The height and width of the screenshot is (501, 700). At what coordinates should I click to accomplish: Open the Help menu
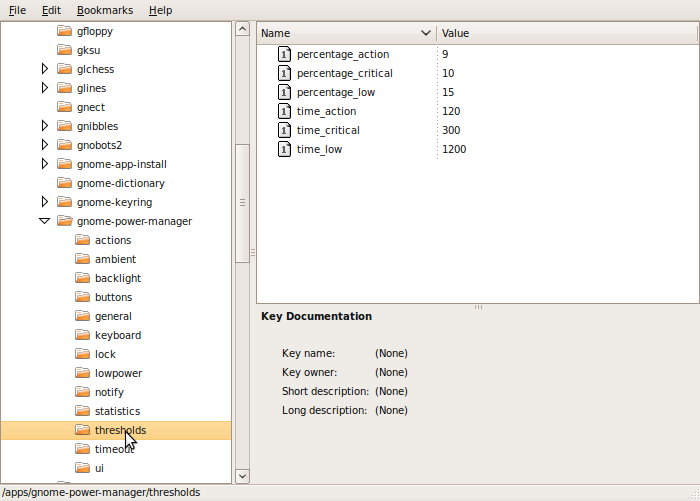point(161,10)
